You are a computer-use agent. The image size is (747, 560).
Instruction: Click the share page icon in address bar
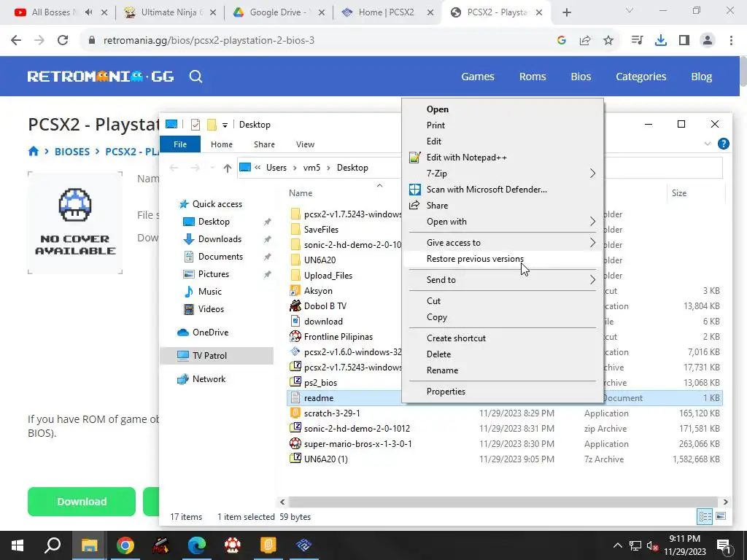[585, 41]
